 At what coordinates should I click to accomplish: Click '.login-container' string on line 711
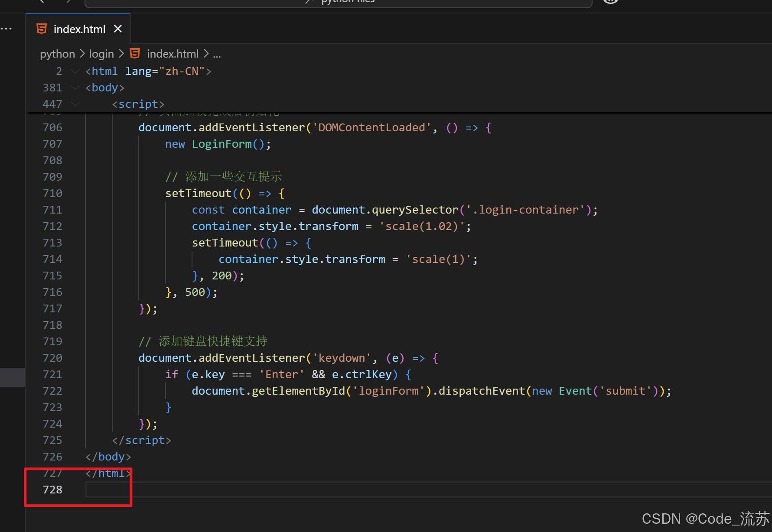(526, 210)
